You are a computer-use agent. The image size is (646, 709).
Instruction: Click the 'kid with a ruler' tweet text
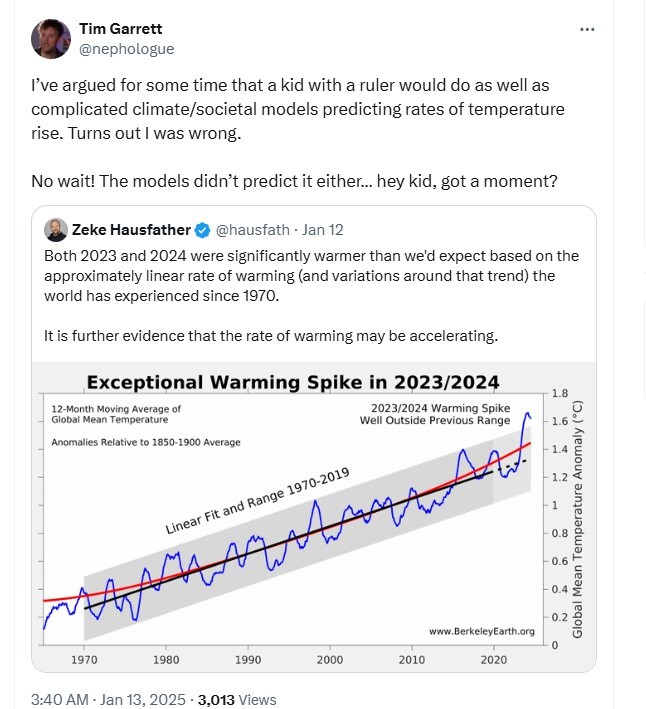(298, 108)
